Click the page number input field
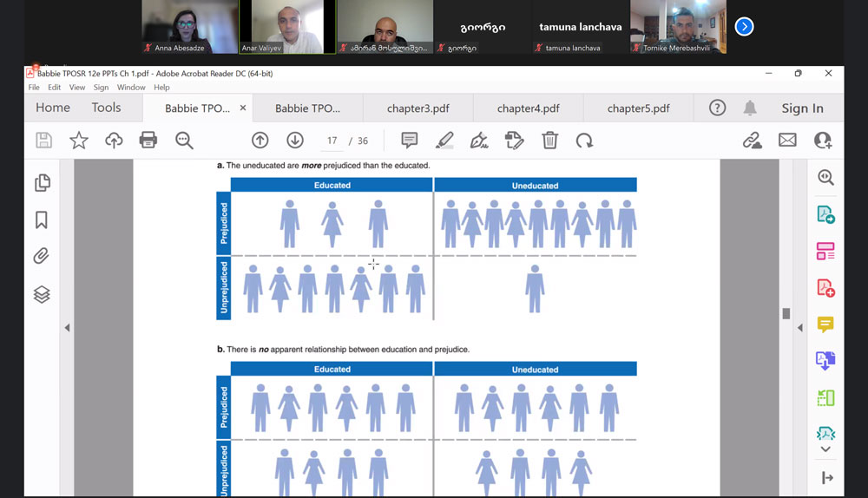 (332, 141)
